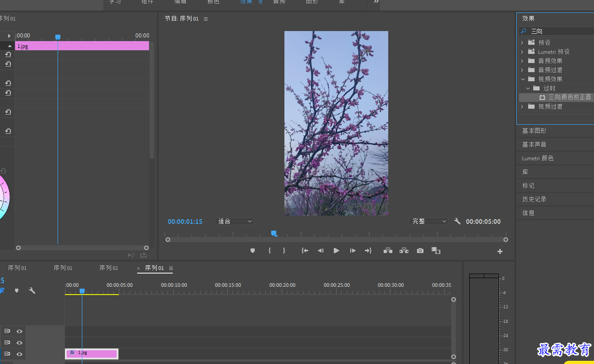Screen dimensions: 594x364
Task: Click the 00:00:05:00 duration readout
Action: [x=483, y=222]
